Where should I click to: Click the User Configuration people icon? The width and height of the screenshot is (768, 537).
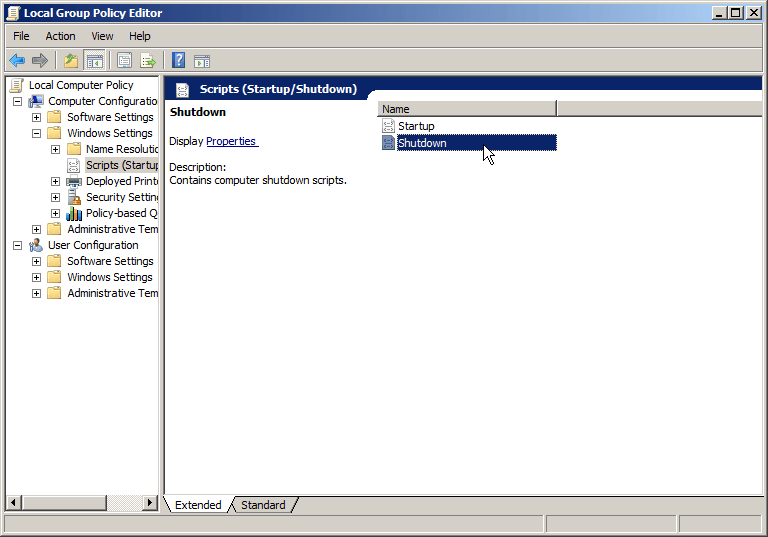tap(36, 245)
